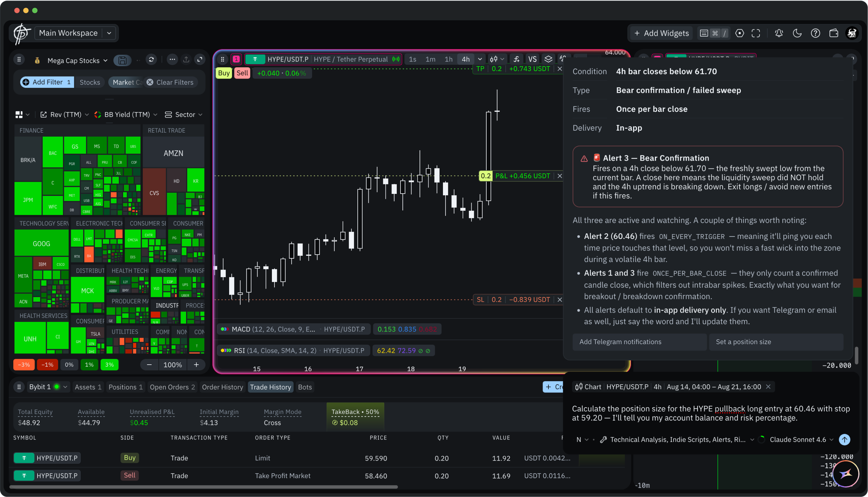Open the indicators fx icon on chart

[x=516, y=59]
